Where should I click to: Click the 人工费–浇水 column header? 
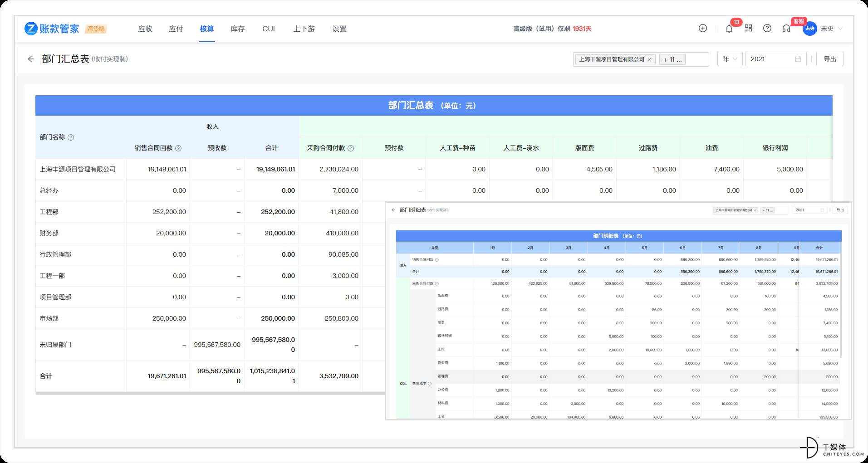(521, 148)
